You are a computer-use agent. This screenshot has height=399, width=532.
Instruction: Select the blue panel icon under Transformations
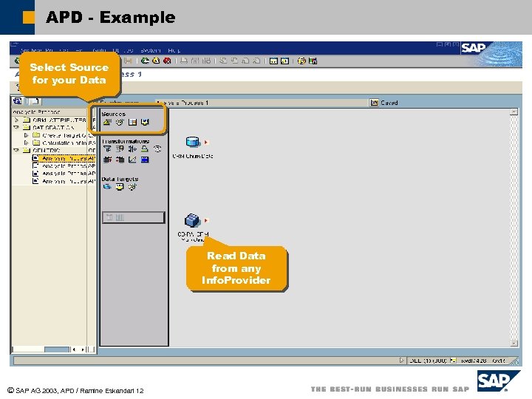click(x=145, y=160)
